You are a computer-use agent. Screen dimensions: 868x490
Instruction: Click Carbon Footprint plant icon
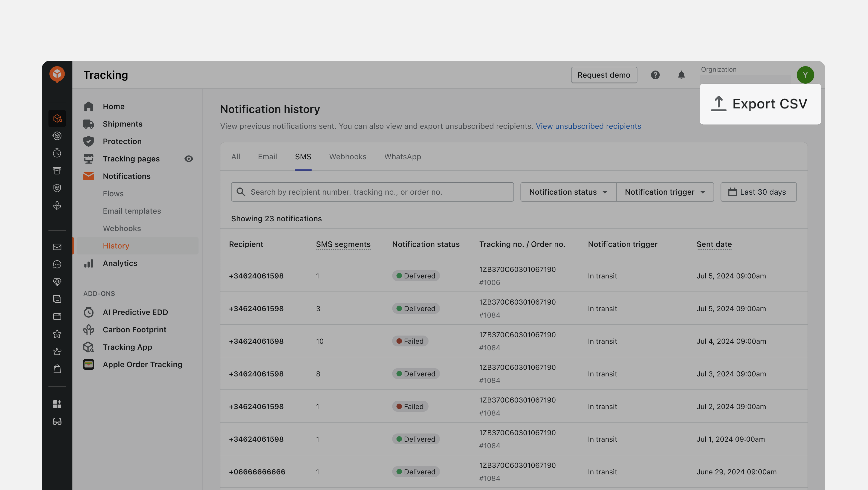(89, 329)
